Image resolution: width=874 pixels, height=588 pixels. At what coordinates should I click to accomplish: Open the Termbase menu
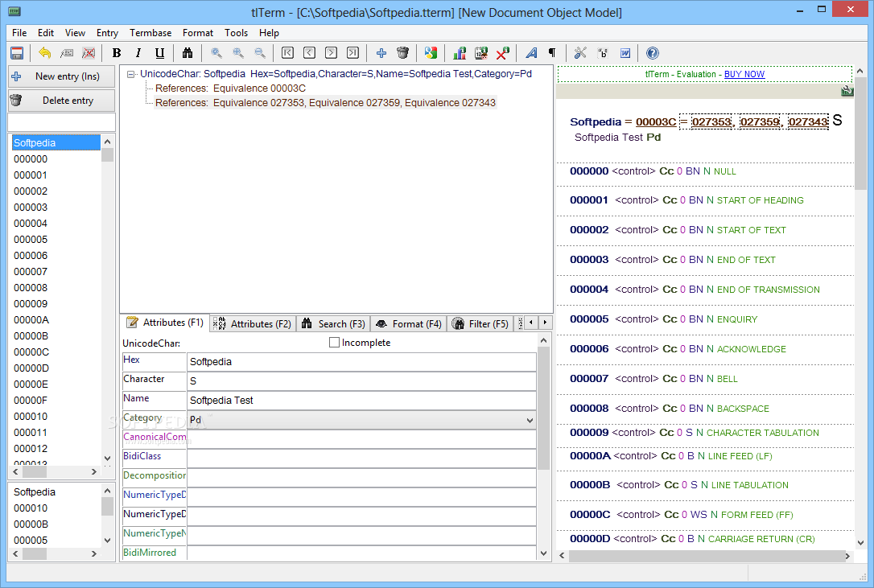(150, 33)
